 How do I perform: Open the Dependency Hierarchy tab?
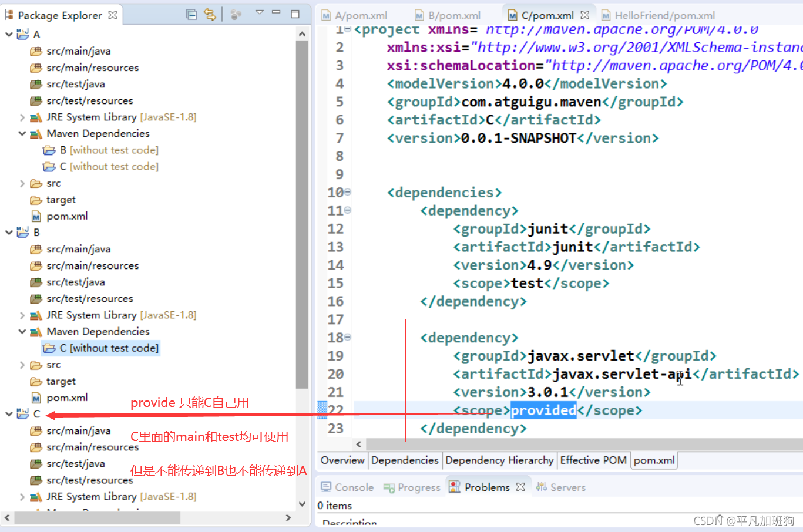(x=499, y=460)
